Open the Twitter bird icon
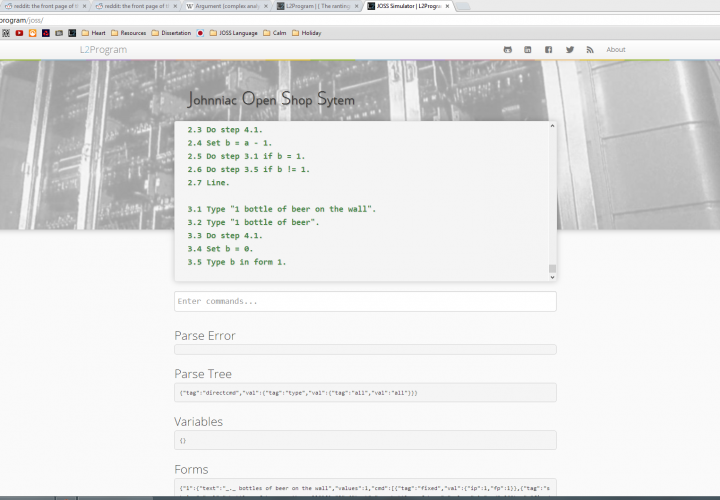Viewport: 720px width, 500px height. (570, 49)
